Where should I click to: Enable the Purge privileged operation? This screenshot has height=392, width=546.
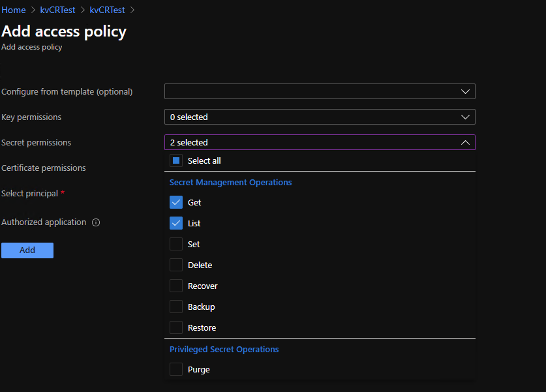(176, 369)
